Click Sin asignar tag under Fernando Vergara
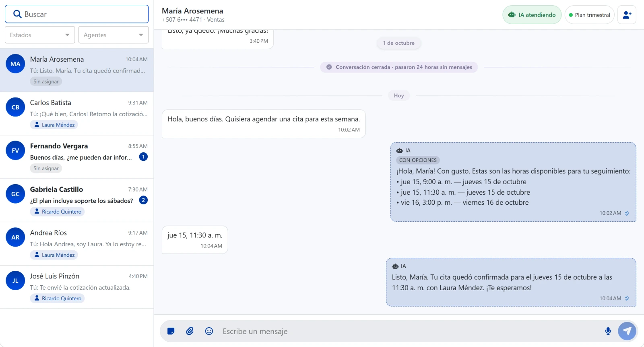 pyautogui.click(x=46, y=168)
